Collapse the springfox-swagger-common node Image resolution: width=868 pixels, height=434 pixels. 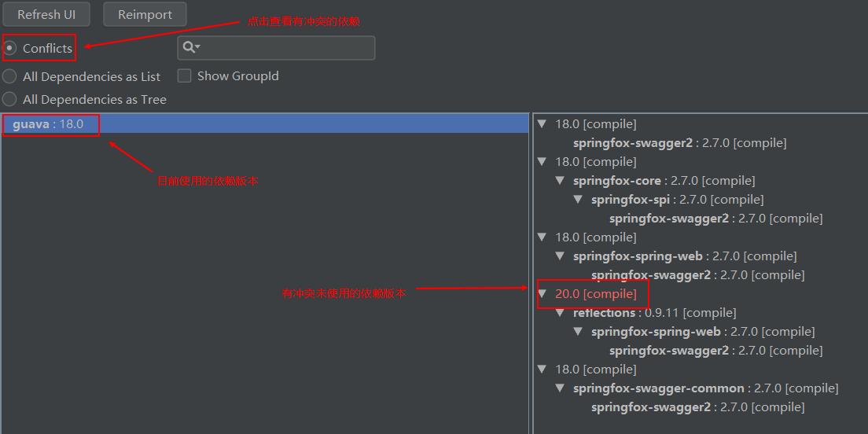tap(561, 388)
